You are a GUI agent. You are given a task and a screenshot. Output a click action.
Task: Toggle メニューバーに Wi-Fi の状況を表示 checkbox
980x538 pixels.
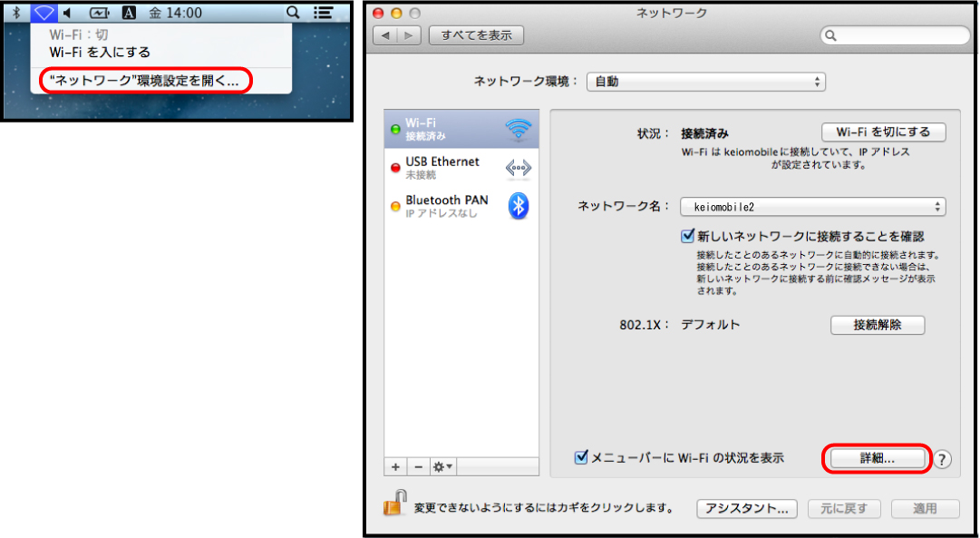point(582,458)
